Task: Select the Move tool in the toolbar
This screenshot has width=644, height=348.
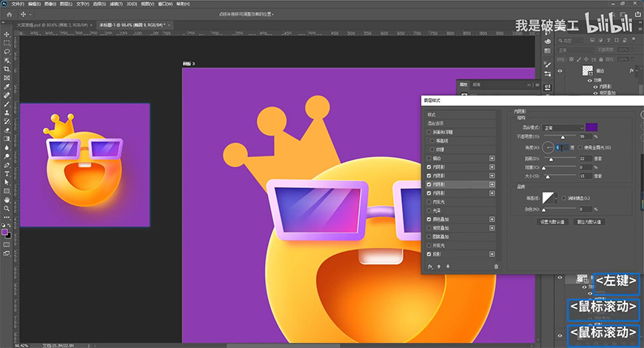Action: (x=7, y=34)
